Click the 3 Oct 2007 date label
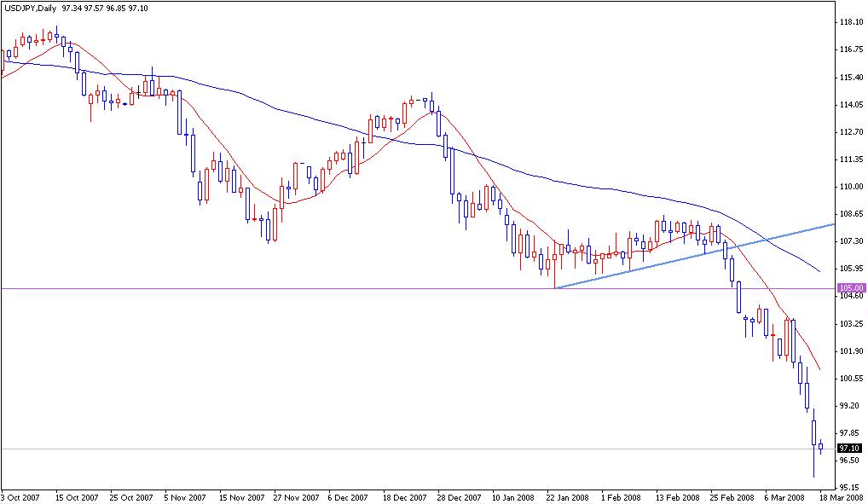This screenshot has height=504, width=868. click(x=21, y=497)
